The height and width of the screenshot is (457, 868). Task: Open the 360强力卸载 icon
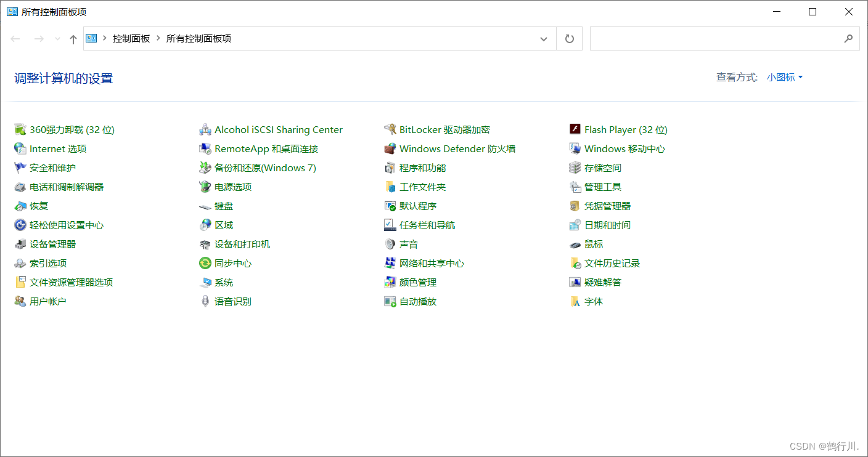pyautogui.click(x=20, y=129)
